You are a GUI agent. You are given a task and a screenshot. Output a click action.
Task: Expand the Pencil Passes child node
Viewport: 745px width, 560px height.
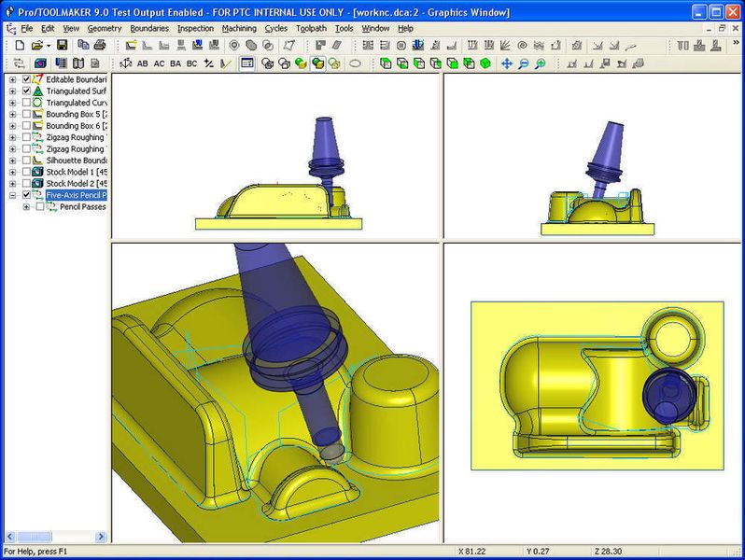26,206
